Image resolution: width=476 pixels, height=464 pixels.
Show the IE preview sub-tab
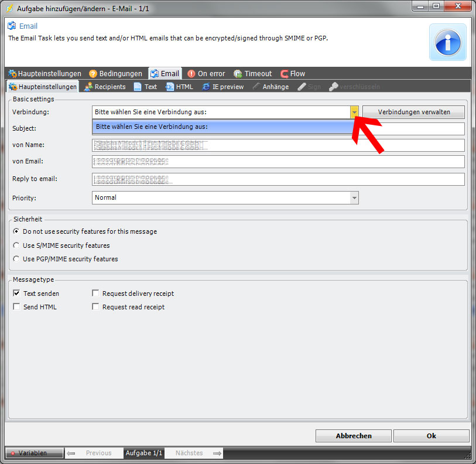(223, 87)
